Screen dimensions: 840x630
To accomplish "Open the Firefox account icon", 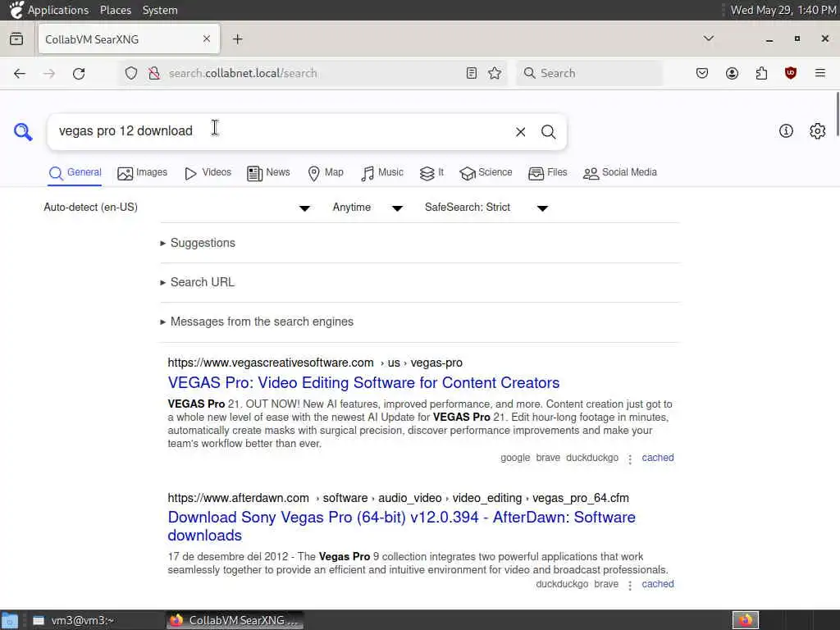I will [732, 73].
